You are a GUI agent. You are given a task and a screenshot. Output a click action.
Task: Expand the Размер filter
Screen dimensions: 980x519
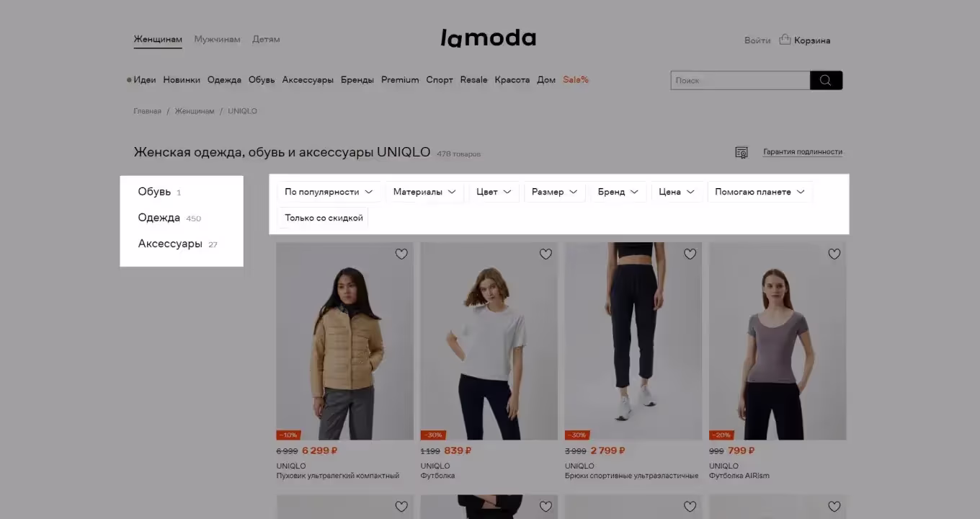coord(554,192)
